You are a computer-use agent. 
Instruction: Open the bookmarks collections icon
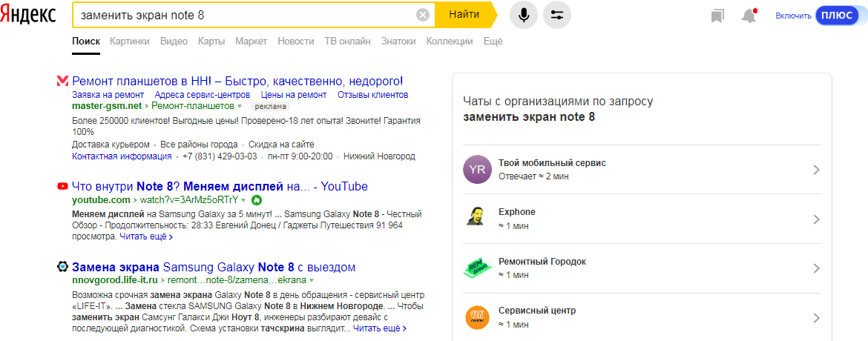tap(717, 16)
